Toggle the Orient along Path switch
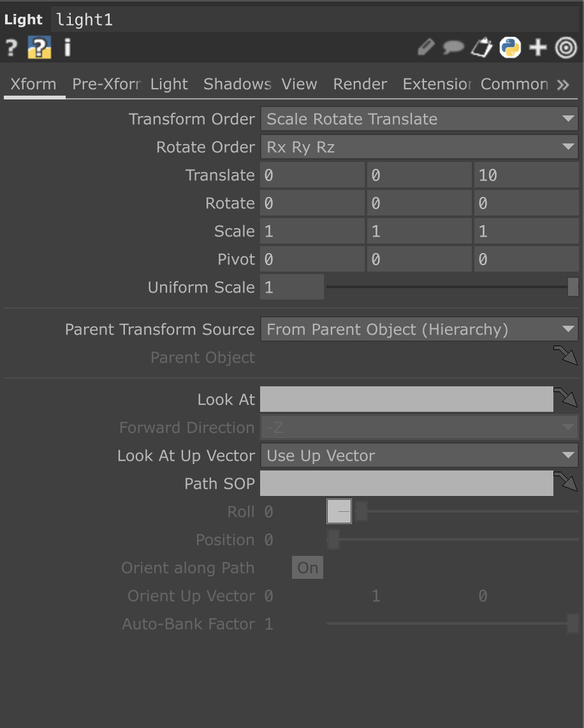 point(307,568)
